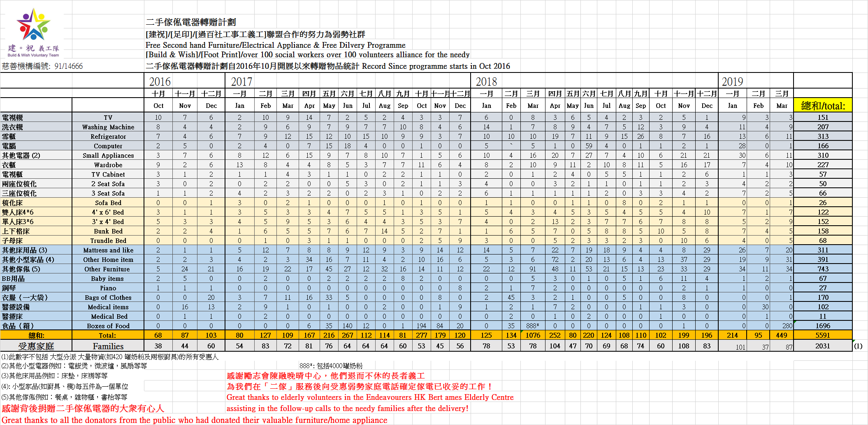Click the Trundle Bed row label

pyautogui.click(x=108, y=241)
